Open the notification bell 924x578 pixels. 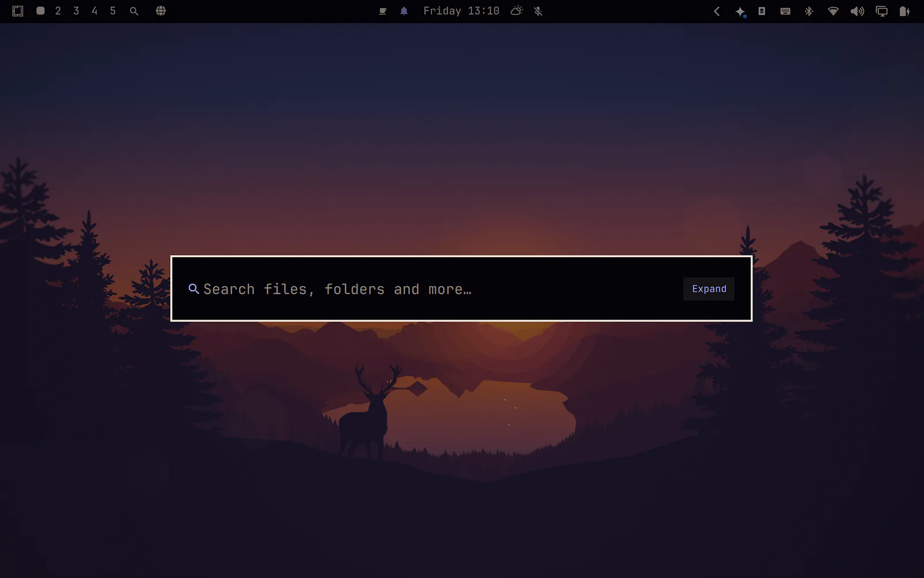(404, 11)
